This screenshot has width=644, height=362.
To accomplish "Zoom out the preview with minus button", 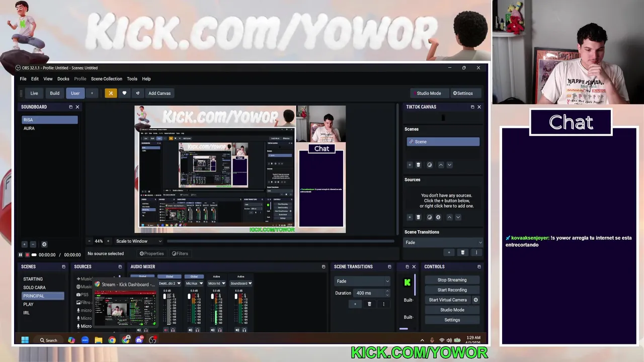I will pos(90,241).
